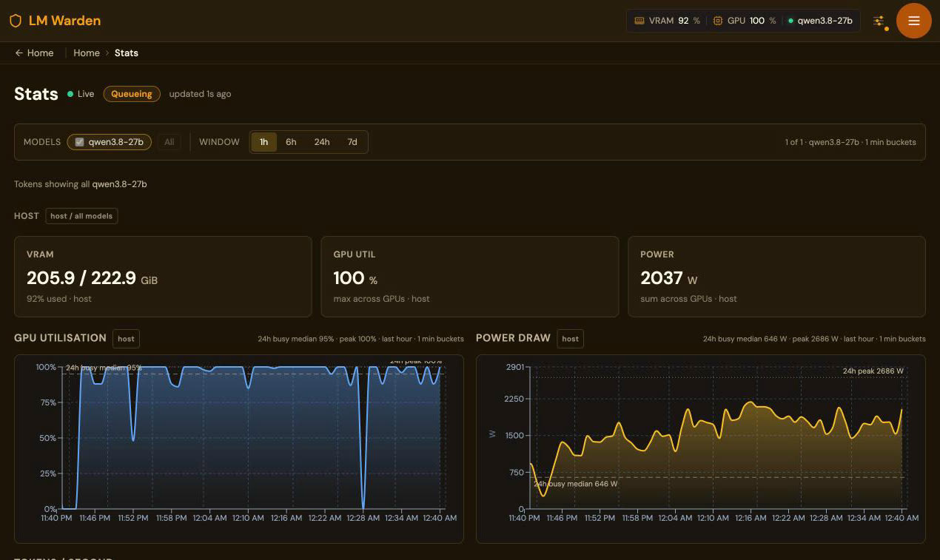
Task: Click the Stats breadcrumb item
Action: click(x=127, y=53)
